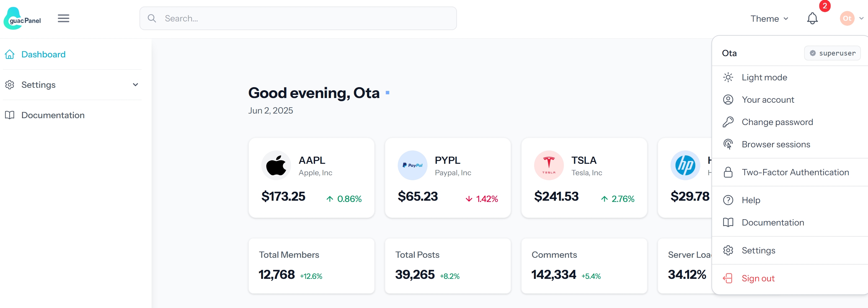This screenshot has width=868, height=308.
Task: Open Documentation in the user dropdown menu
Action: click(790, 222)
